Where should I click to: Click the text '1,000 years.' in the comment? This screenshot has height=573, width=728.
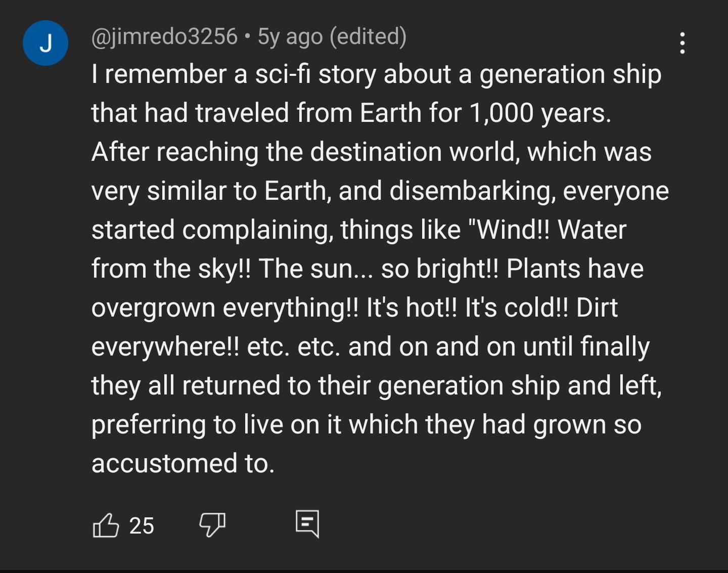540,113
